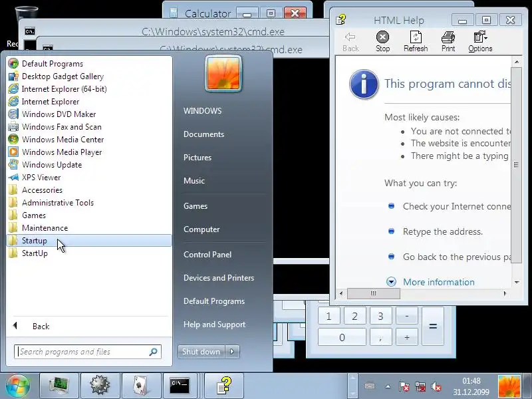Image resolution: width=532 pixels, height=399 pixels.
Task: Click scroll up arrow in HTML Help
Action: (517, 62)
